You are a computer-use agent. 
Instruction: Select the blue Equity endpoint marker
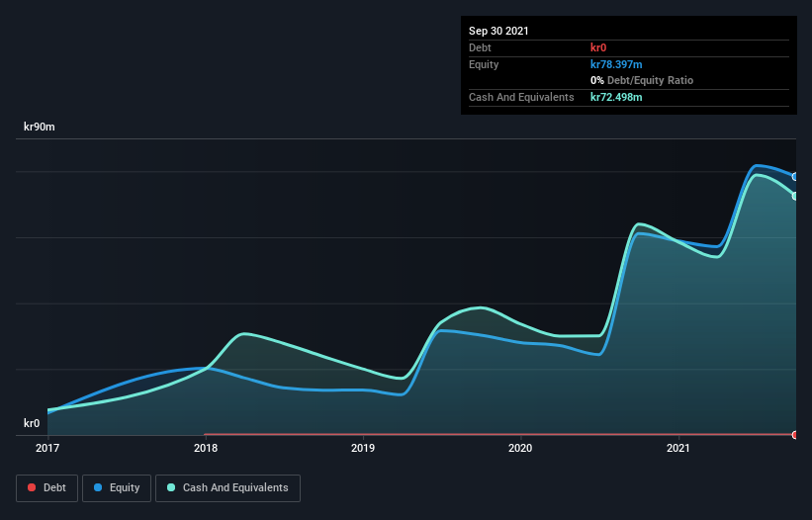pyautogui.click(x=795, y=177)
